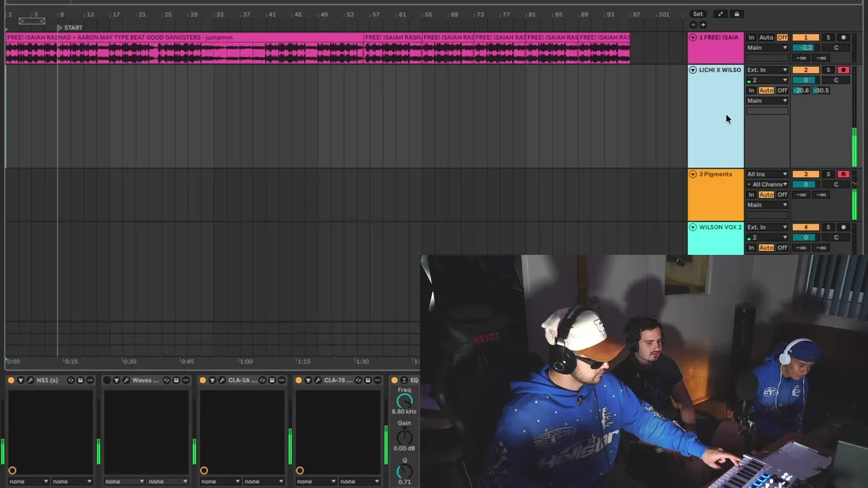868x488 pixels.
Task: Click the START locator marker
Action: 70,28
